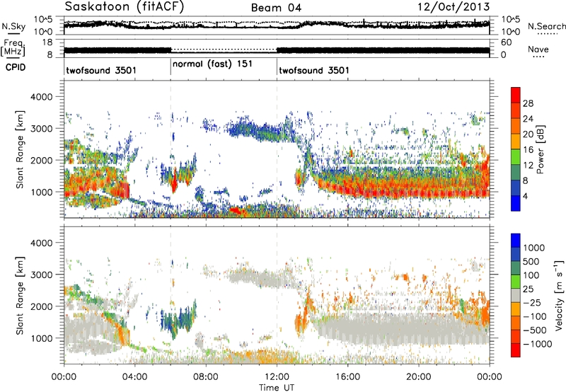The width and height of the screenshot is (566, 392).
Task: Click the '3000' tick on velocity panel
Action: click(41, 275)
